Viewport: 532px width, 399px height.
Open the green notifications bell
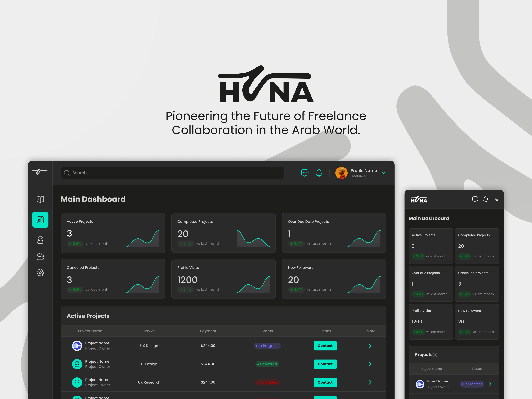pos(319,173)
